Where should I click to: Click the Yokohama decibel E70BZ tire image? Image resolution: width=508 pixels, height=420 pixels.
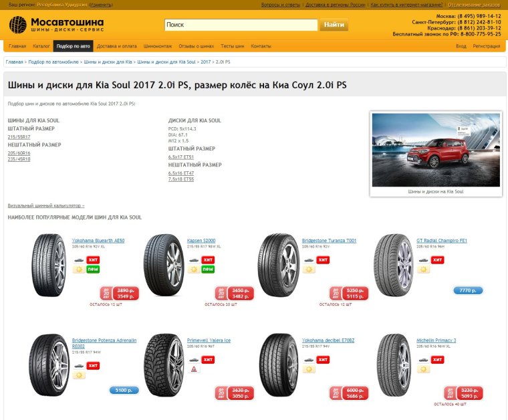(x=279, y=365)
